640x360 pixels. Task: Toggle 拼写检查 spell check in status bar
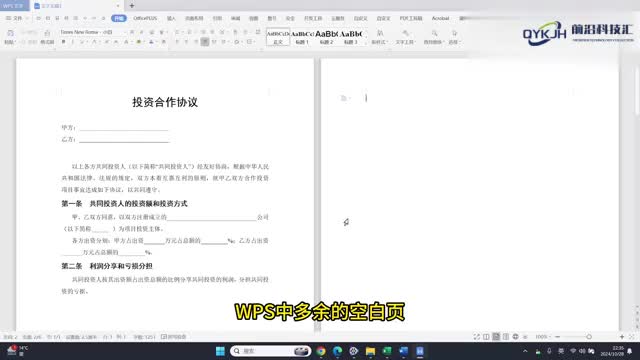pos(174,337)
